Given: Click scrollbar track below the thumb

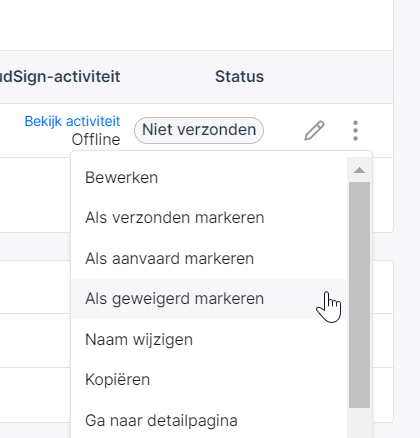Looking at the screenshot, I should [x=359, y=423].
